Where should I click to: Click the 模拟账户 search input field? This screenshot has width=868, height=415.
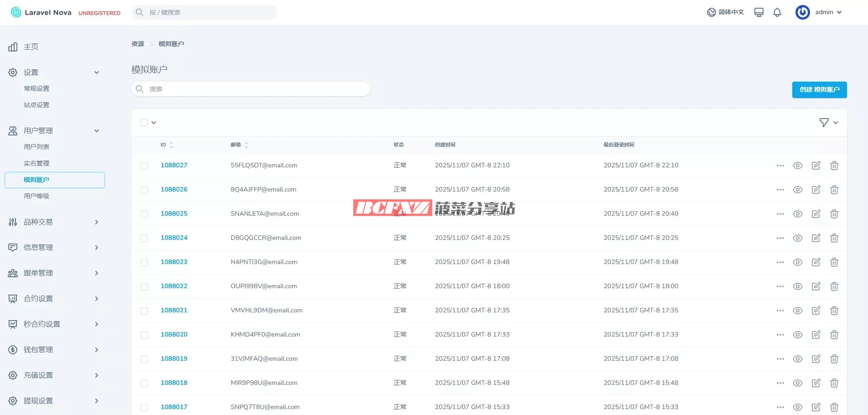pyautogui.click(x=255, y=89)
